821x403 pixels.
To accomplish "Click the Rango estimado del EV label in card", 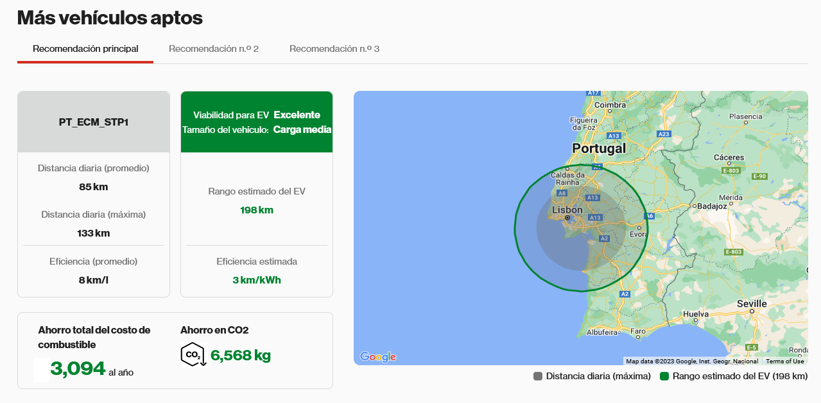I will (x=257, y=192).
